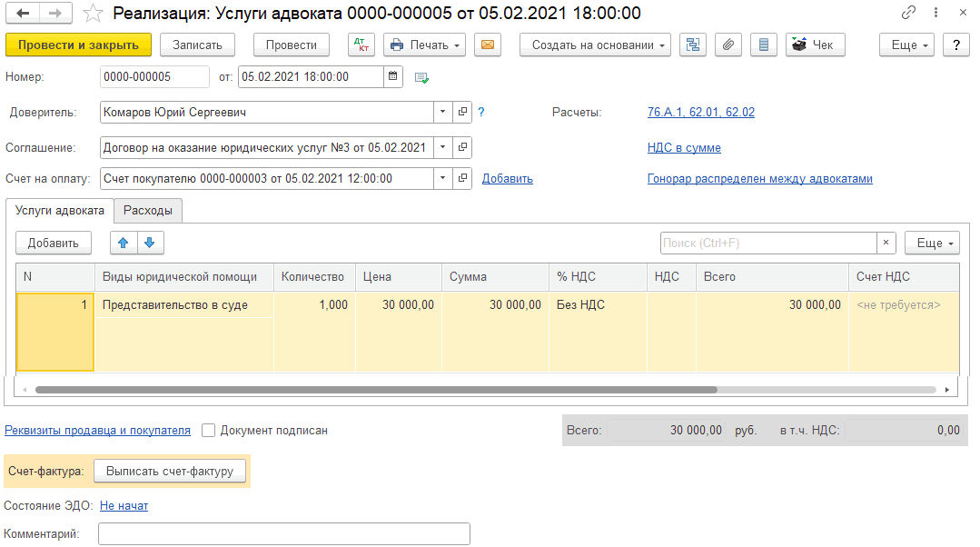Open document structure (related documents) icon
Viewport: 980px width, 547px height.
coord(693,45)
